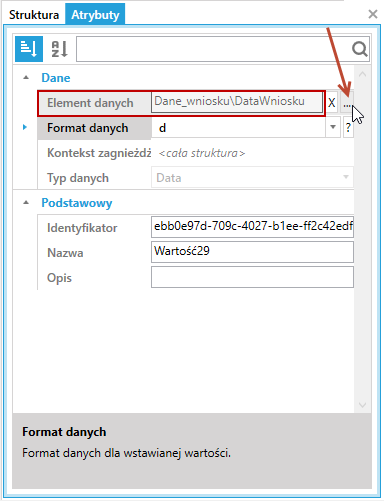Select the Opis label
384x501 pixels.
pyautogui.click(x=59, y=278)
